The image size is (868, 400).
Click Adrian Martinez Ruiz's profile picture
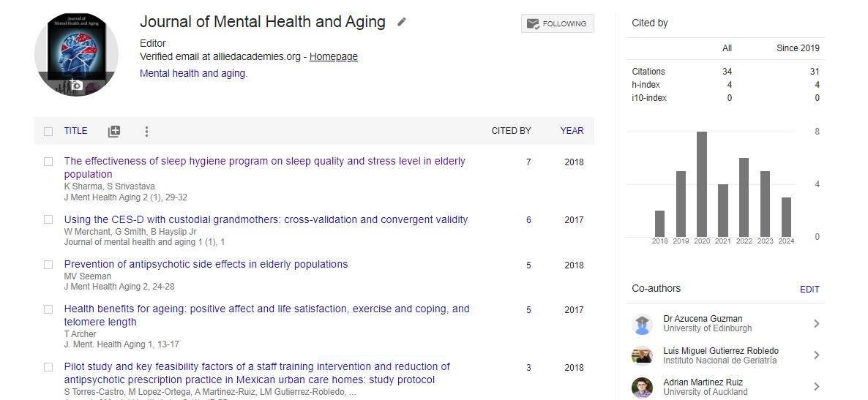tap(642, 387)
